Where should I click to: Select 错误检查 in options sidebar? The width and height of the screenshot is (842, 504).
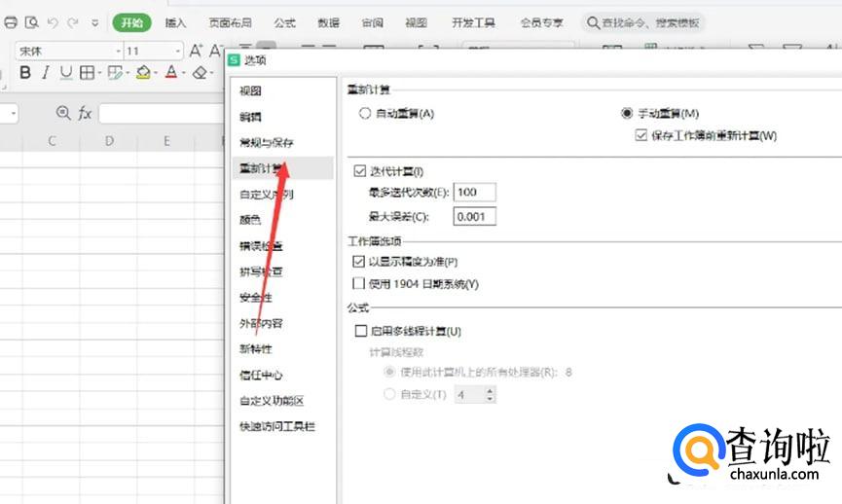pos(261,246)
